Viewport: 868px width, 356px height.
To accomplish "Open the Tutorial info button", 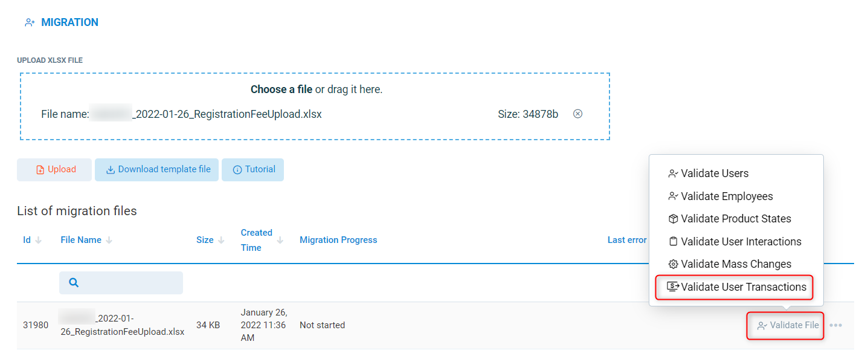I will point(252,170).
